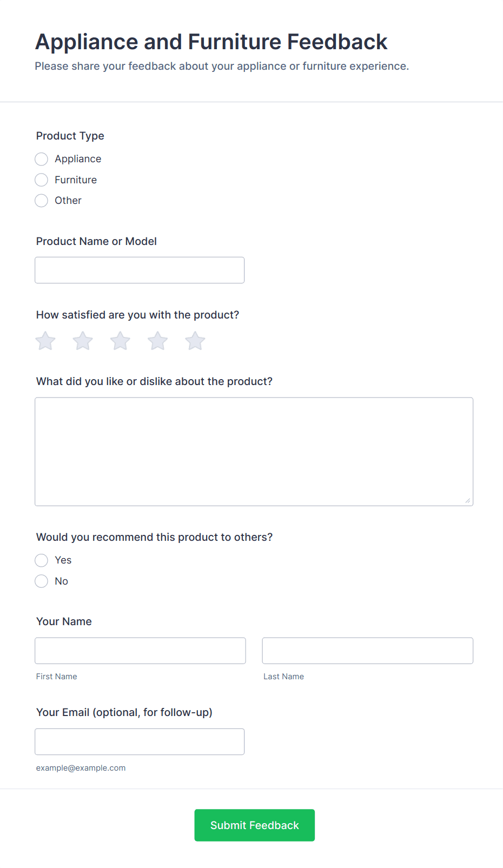Focus the Your Email input field
The width and height of the screenshot is (503, 868).
(x=140, y=741)
